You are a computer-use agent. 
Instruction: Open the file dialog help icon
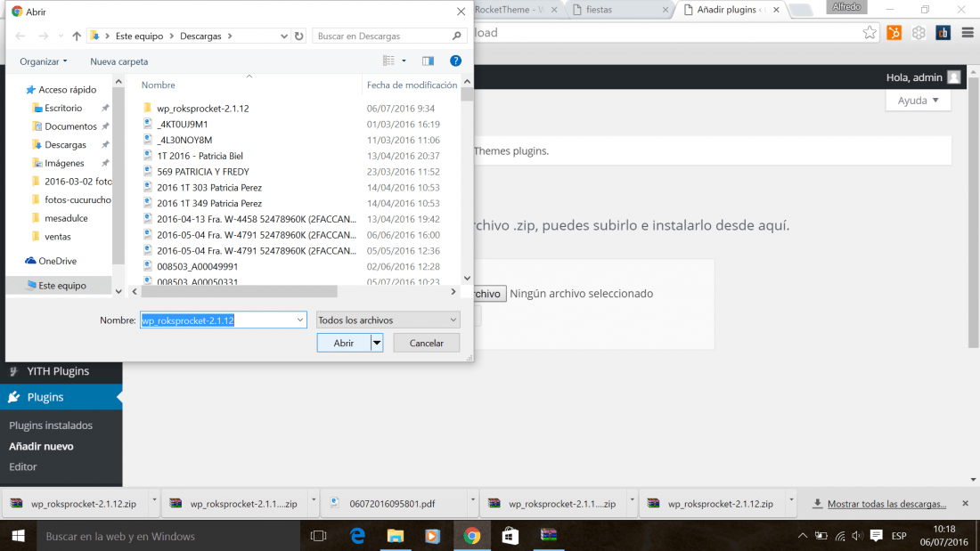coord(455,61)
